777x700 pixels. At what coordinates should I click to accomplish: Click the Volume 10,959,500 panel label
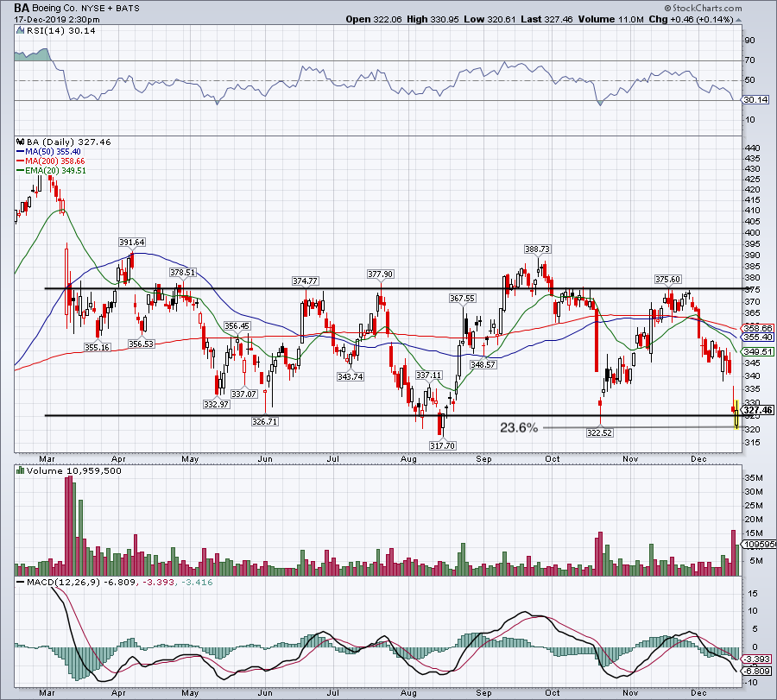(x=74, y=470)
